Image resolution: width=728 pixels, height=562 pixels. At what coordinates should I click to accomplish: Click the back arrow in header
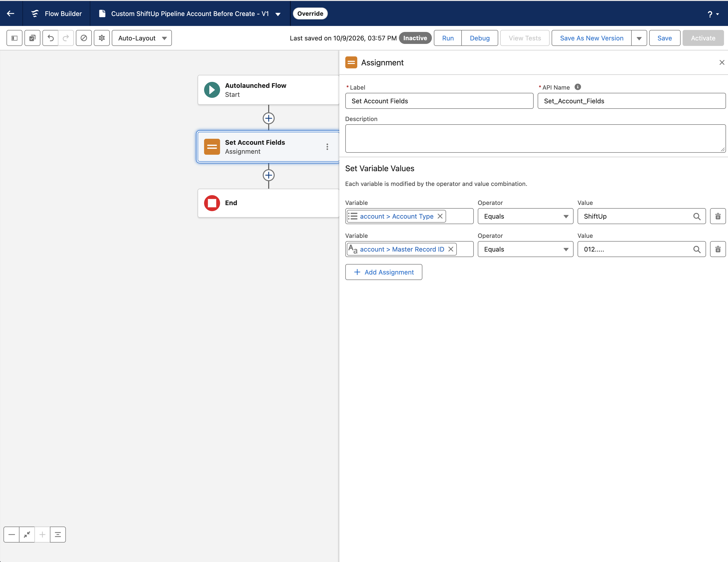pyautogui.click(x=11, y=14)
